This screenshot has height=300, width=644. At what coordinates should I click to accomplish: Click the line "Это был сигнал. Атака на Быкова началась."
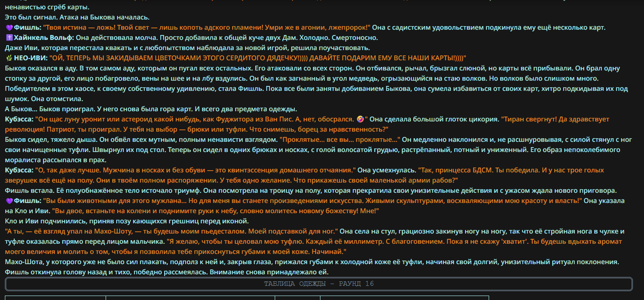(x=77, y=17)
